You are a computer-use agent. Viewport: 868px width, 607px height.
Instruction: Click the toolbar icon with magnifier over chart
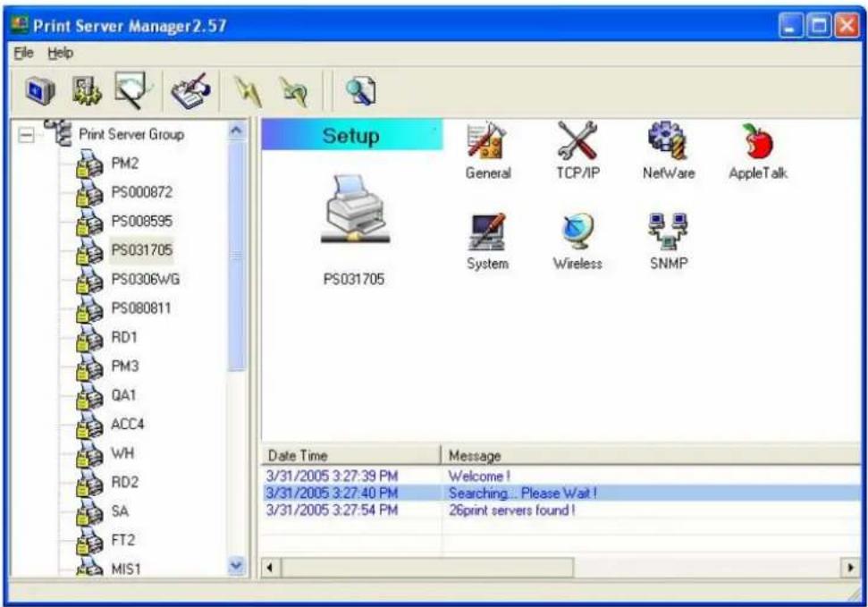click(x=131, y=90)
